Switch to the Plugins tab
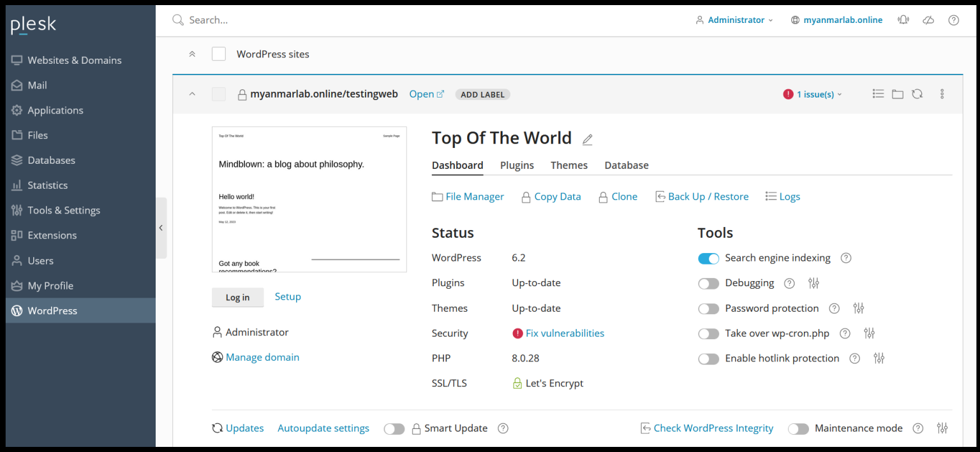 click(517, 165)
